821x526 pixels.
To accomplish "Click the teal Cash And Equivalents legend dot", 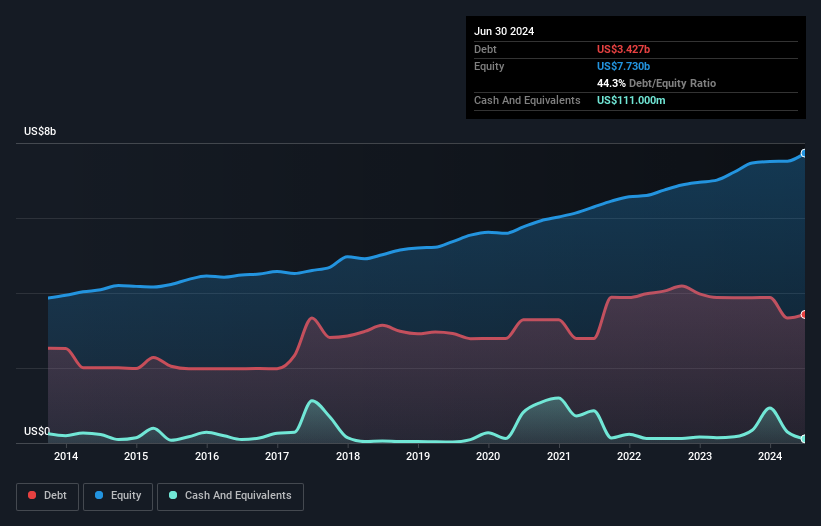I will tap(173, 495).
